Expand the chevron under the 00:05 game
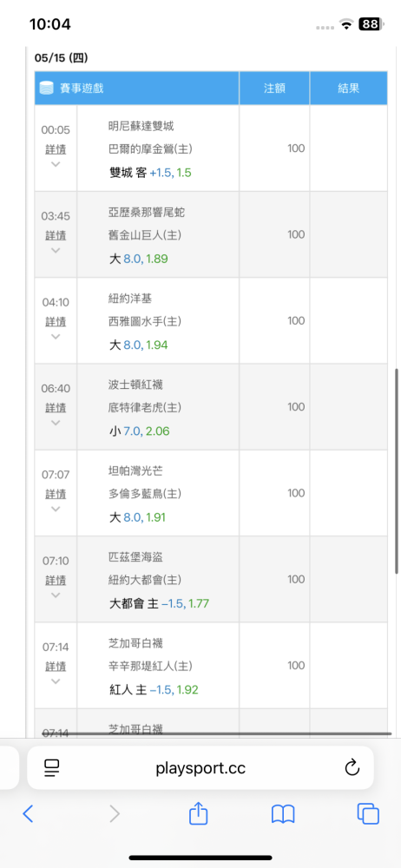This screenshot has height=868, width=401. tap(56, 164)
